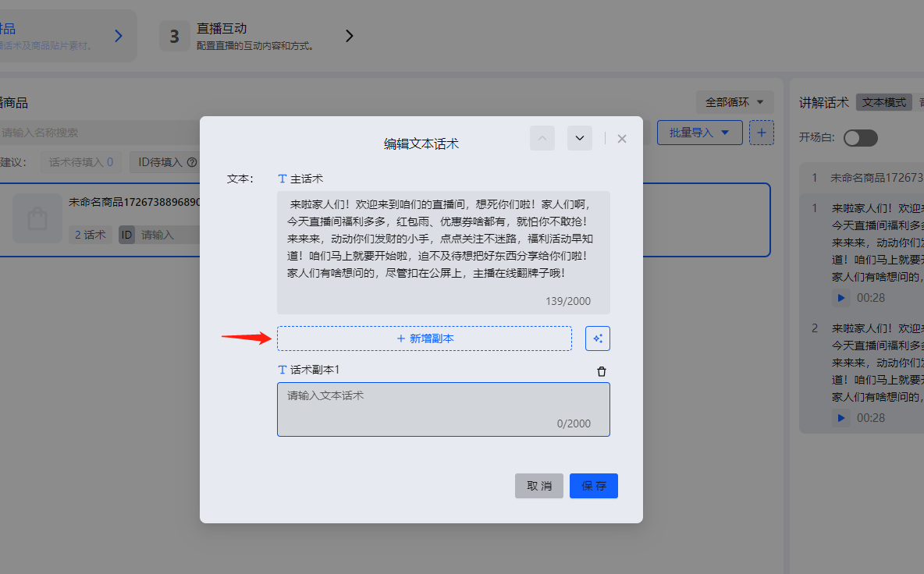Viewport: 924px width, 574px height.
Task: Click the AI sparkle generate icon
Action: [598, 338]
